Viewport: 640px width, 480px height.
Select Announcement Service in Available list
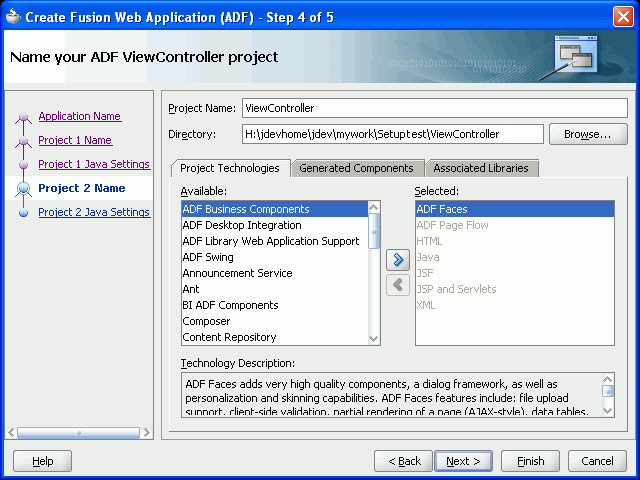click(x=275, y=273)
